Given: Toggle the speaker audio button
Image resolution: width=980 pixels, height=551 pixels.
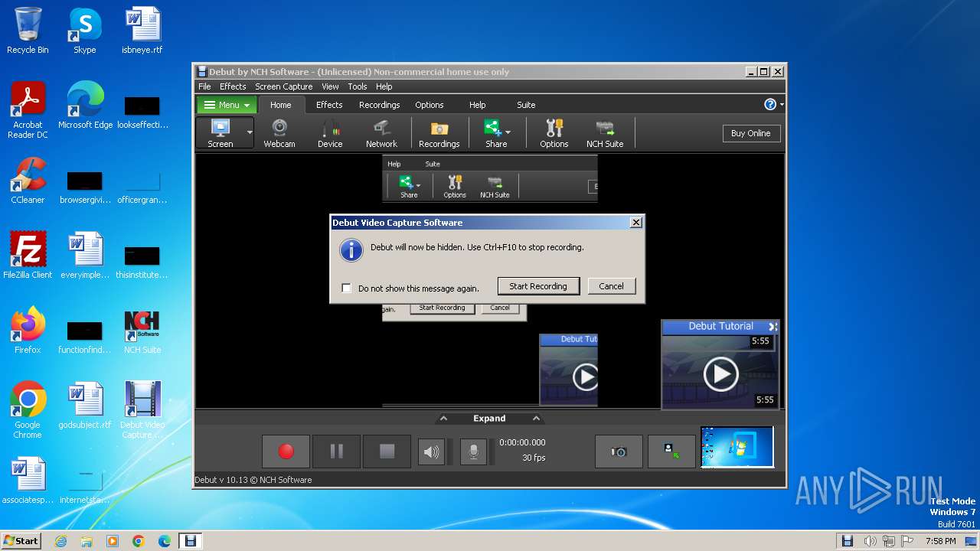Looking at the screenshot, I should pyautogui.click(x=431, y=452).
